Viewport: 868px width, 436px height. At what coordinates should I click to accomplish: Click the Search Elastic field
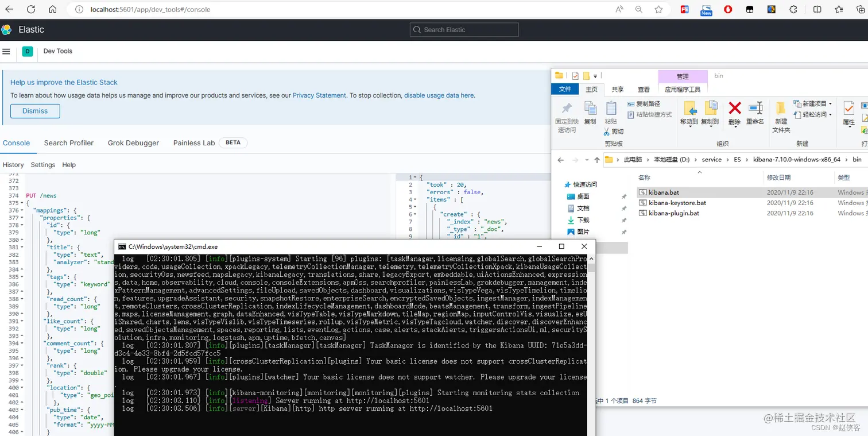pos(464,30)
